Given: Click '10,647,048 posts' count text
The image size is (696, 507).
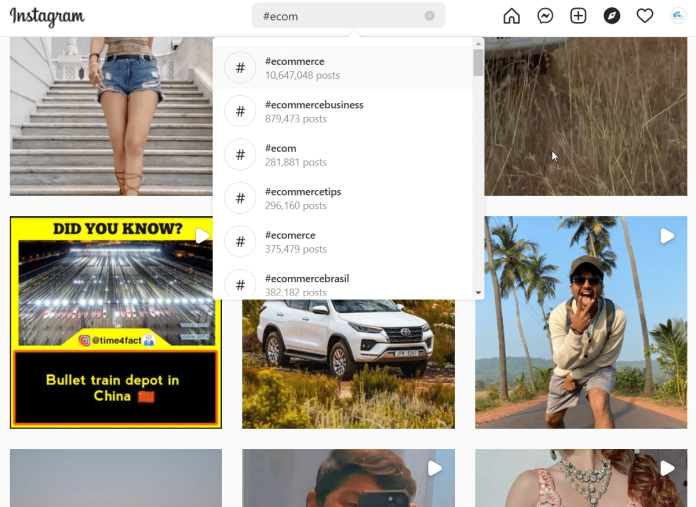Looking at the screenshot, I should 302,75.
